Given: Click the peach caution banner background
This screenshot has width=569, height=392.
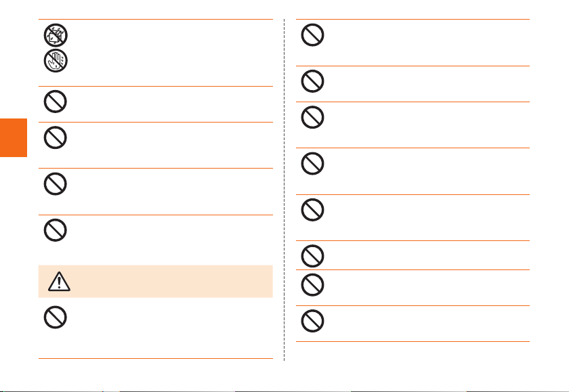Looking at the screenshot, I should 155,282.
